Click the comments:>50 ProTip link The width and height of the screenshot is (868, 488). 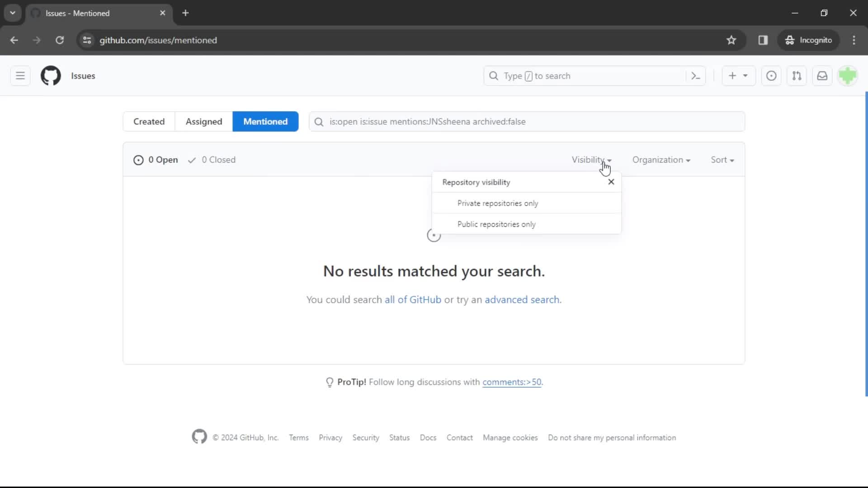click(x=511, y=381)
